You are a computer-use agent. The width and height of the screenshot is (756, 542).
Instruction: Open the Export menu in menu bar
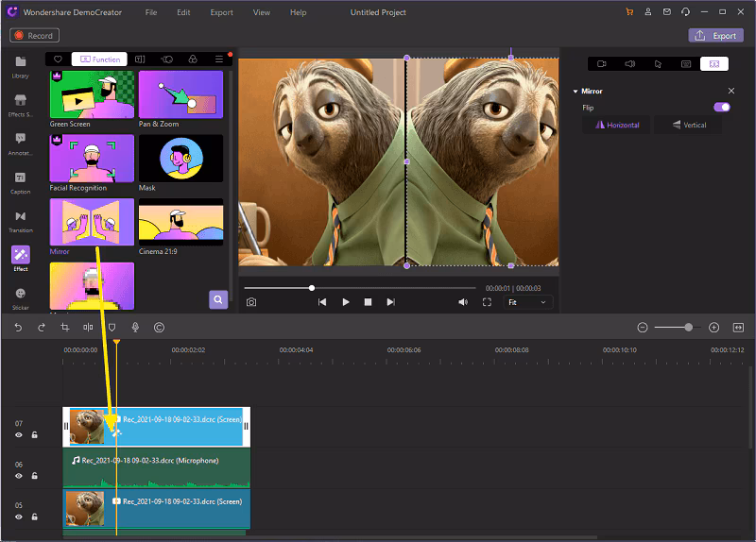click(x=221, y=12)
